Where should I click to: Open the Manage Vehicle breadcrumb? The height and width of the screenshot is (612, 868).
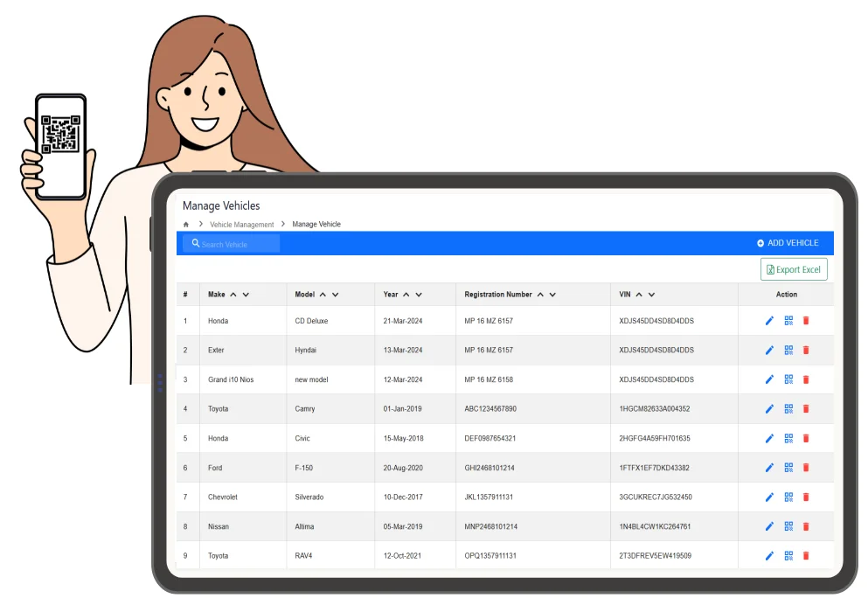point(316,225)
